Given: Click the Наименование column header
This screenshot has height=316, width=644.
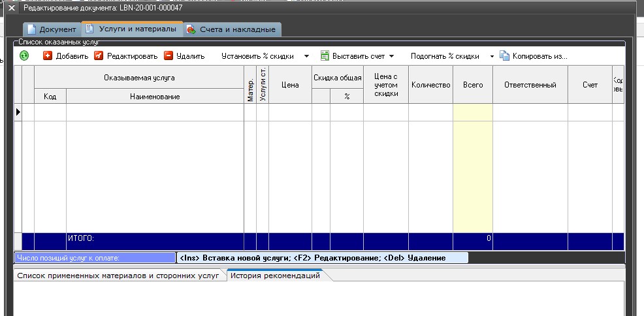Looking at the screenshot, I should (x=155, y=97).
